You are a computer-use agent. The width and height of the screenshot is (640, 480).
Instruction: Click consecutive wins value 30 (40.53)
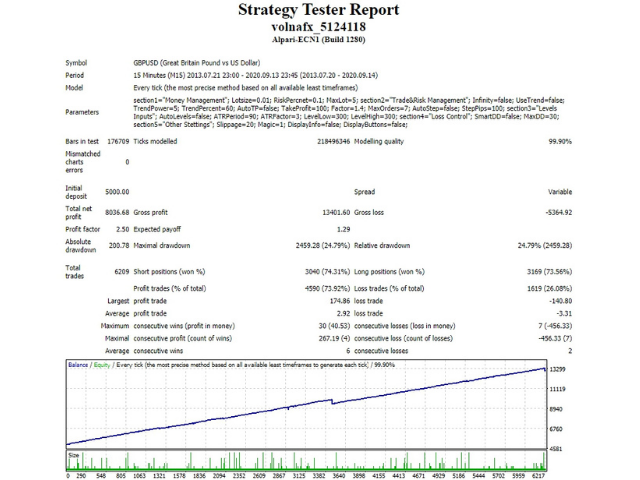coord(334,326)
